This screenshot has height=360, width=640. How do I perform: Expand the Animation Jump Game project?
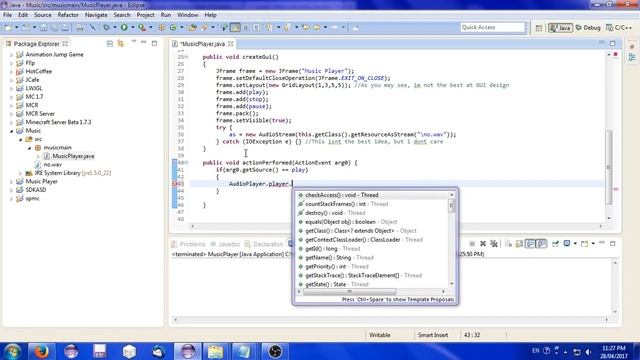11,54
